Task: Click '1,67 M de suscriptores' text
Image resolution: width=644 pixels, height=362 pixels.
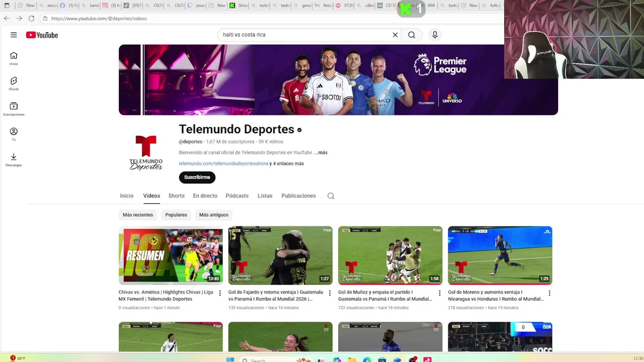Action: [230, 142]
